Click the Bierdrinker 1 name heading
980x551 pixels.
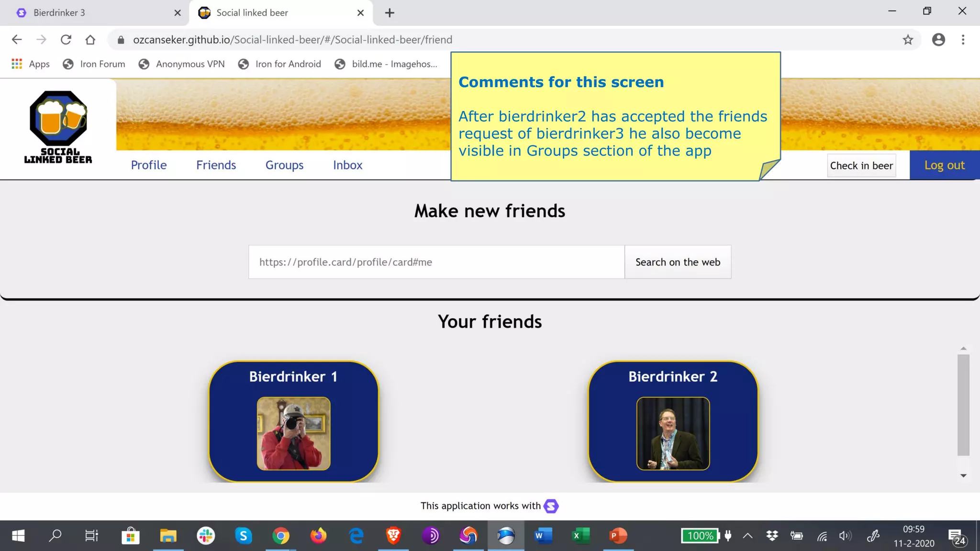(x=293, y=377)
